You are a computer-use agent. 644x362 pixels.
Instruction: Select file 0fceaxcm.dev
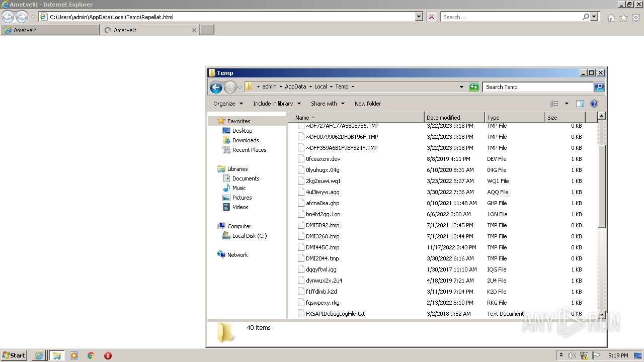pos(323,159)
